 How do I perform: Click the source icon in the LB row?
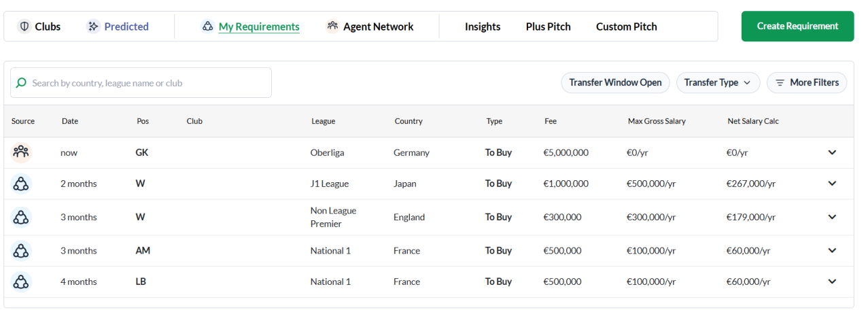[21, 282]
